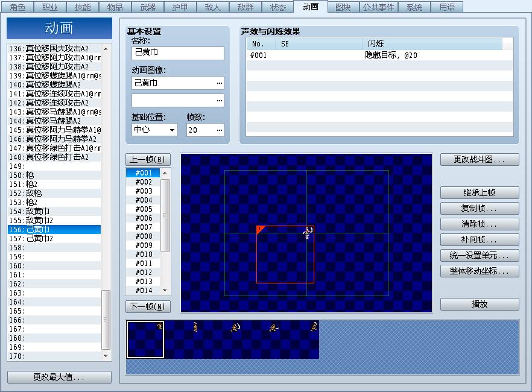The image size is (532, 392).
Task: Switch to the 敌群 tab
Action: 245,7
